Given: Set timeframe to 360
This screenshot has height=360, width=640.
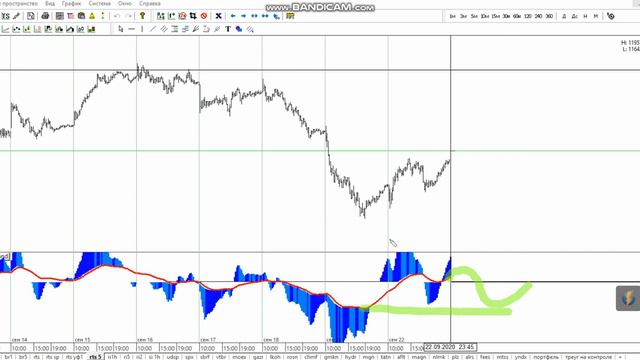Looking at the screenshot, I should point(549,16).
